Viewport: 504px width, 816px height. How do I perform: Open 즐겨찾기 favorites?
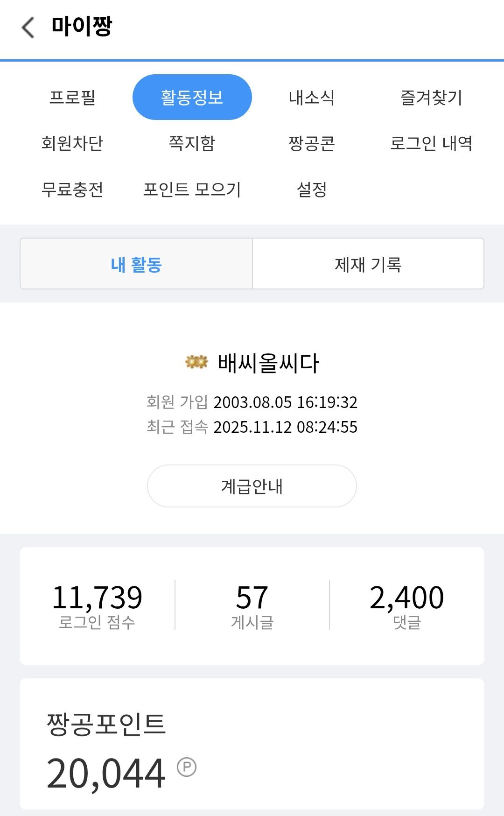coord(431,98)
